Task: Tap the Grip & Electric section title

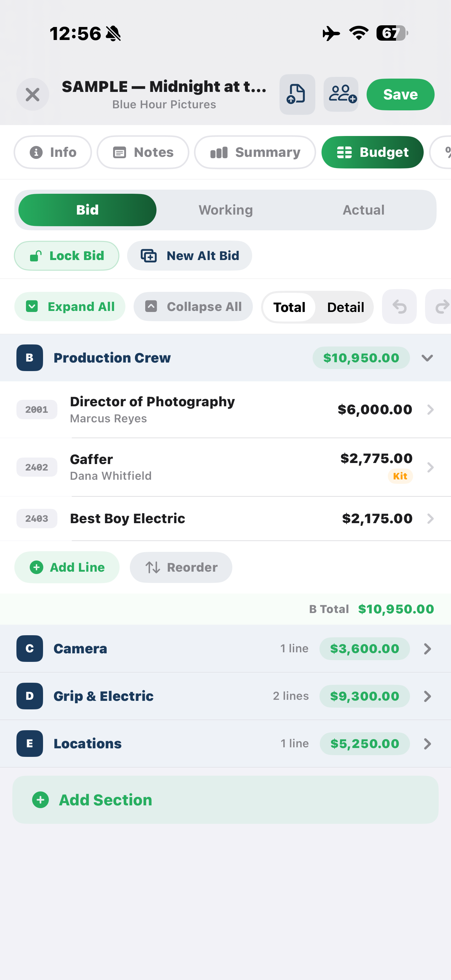Action: [x=104, y=696]
